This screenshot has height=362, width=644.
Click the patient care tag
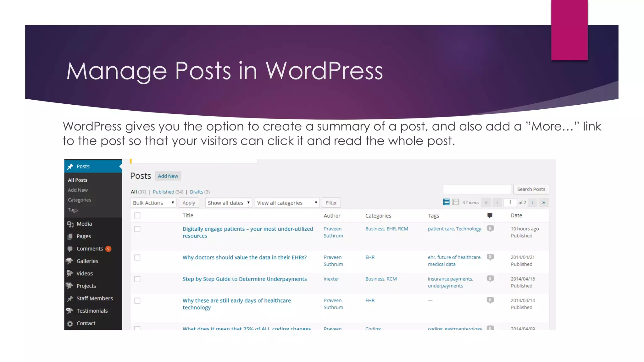(441, 229)
